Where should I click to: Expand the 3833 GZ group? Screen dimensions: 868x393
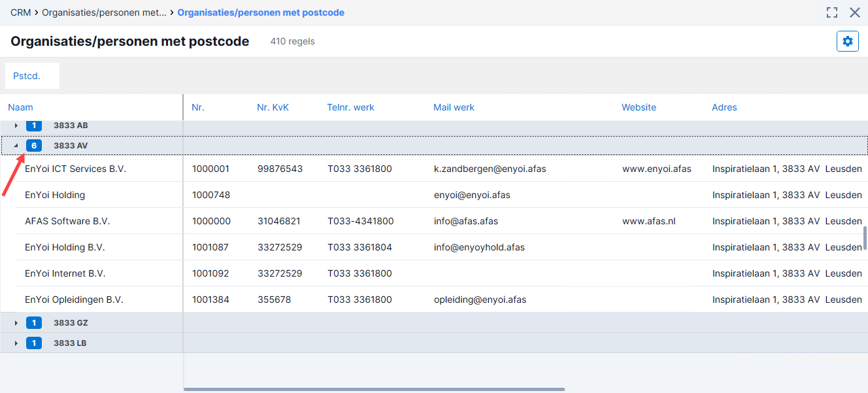pyautogui.click(x=16, y=323)
